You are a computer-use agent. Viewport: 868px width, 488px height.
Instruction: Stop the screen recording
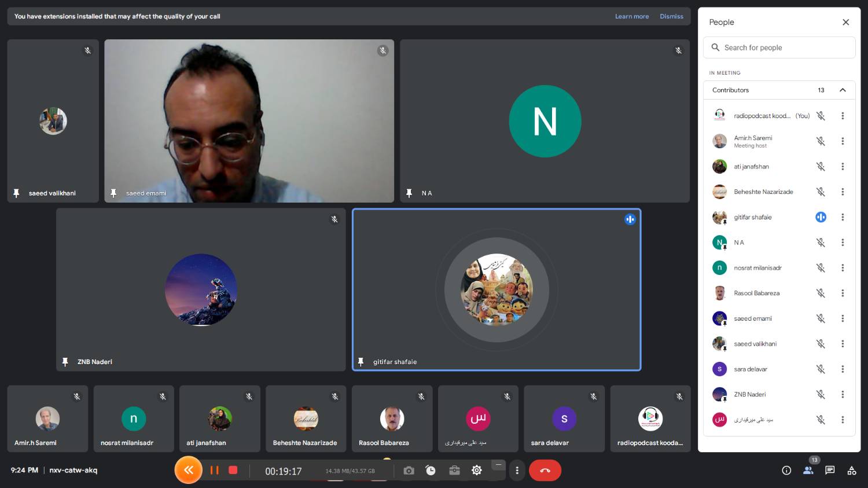[233, 470]
